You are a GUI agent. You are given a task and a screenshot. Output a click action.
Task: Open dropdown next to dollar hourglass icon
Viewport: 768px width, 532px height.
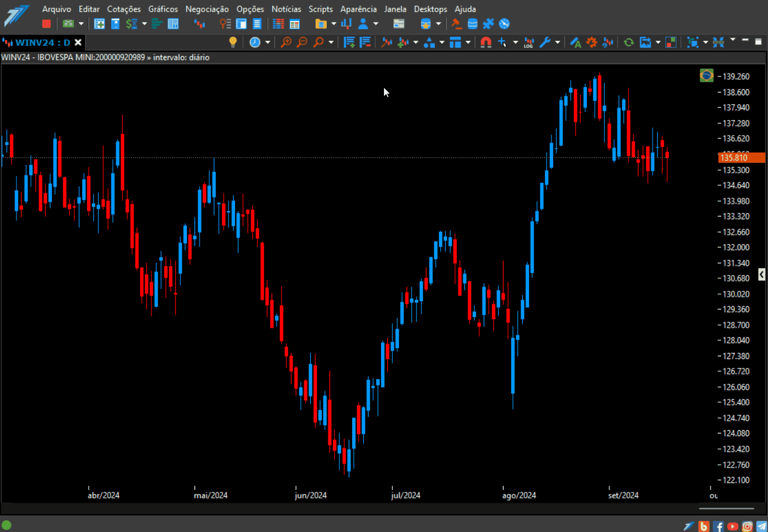tap(144, 24)
